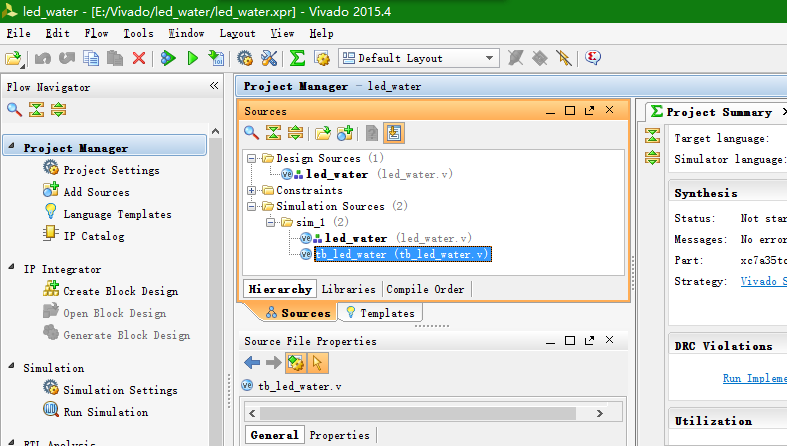Click the Run Synthesis toolbar icon
Screen dimensions: 787x446
pos(168,58)
